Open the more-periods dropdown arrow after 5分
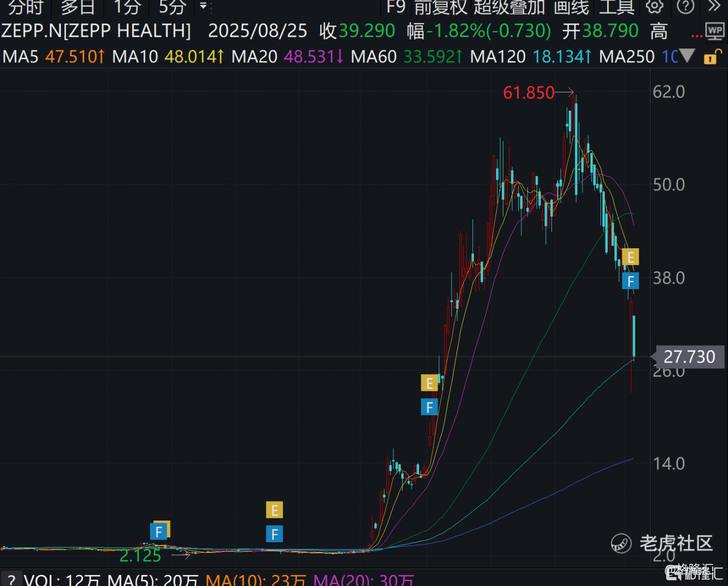Screen dimensions: 728x586 coord(203,7)
